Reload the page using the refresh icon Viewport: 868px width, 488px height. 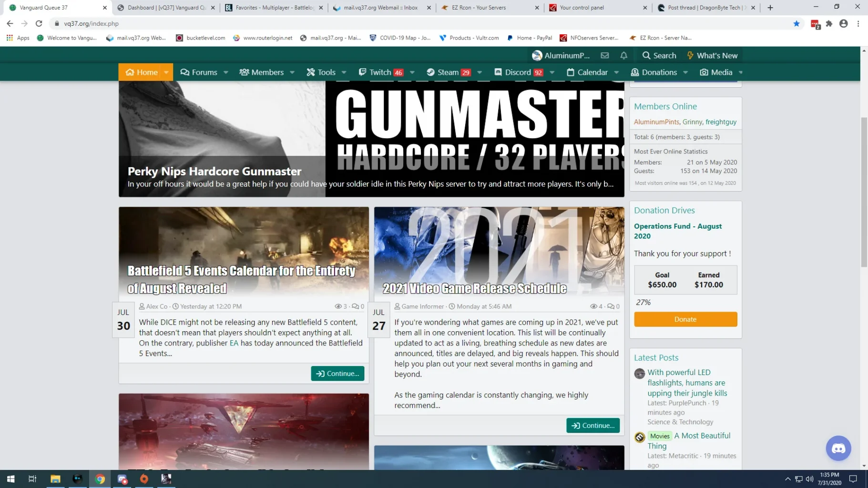pyautogui.click(x=39, y=24)
